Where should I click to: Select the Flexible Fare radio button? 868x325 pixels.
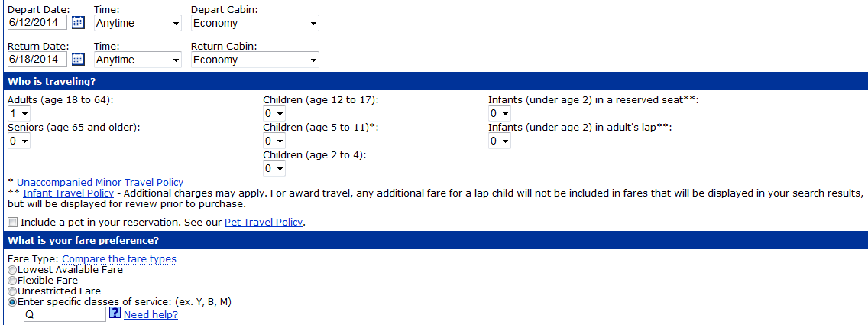point(12,281)
